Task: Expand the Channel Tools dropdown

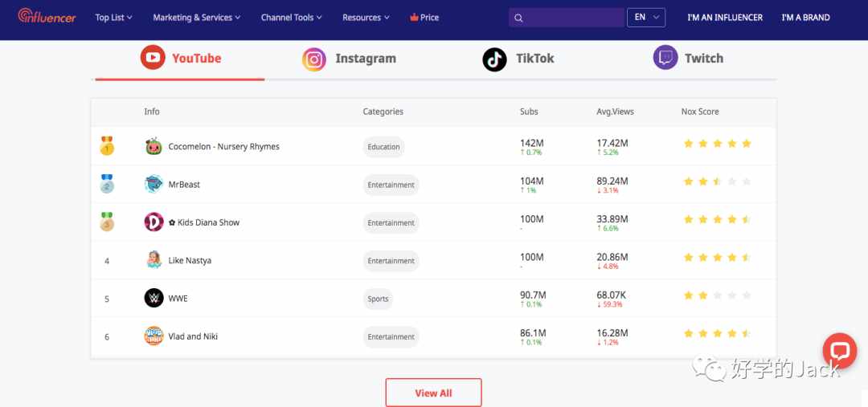Action: pos(291,18)
